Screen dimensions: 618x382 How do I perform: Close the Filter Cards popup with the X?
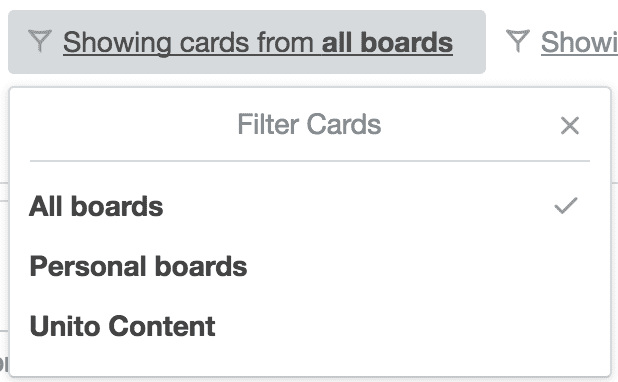[x=570, y=125]
